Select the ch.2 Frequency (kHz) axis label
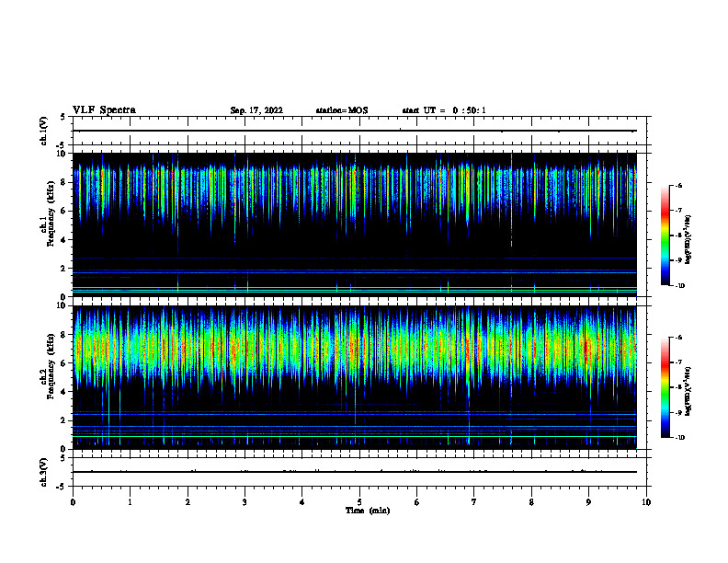This screenshot has width=728, height=563. 48,366
